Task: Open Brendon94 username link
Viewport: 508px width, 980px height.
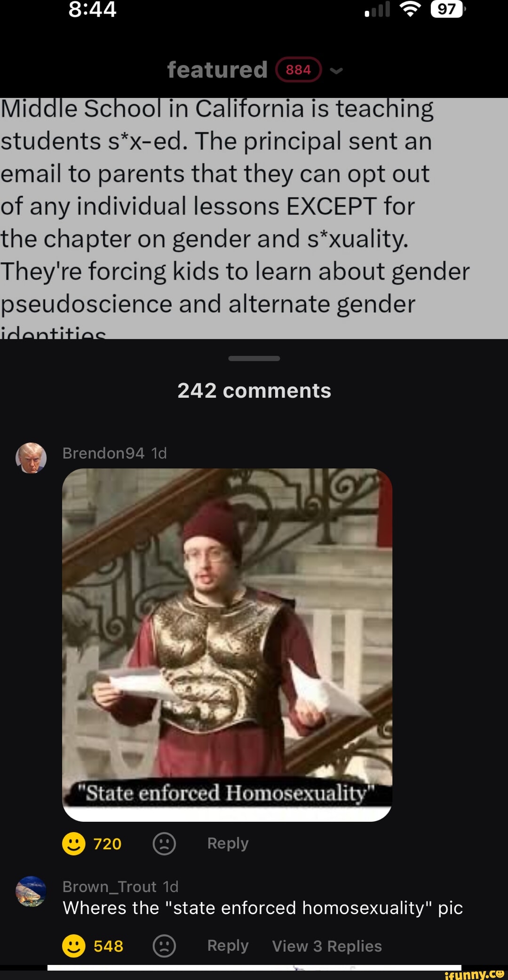Action: click(103, 453)
